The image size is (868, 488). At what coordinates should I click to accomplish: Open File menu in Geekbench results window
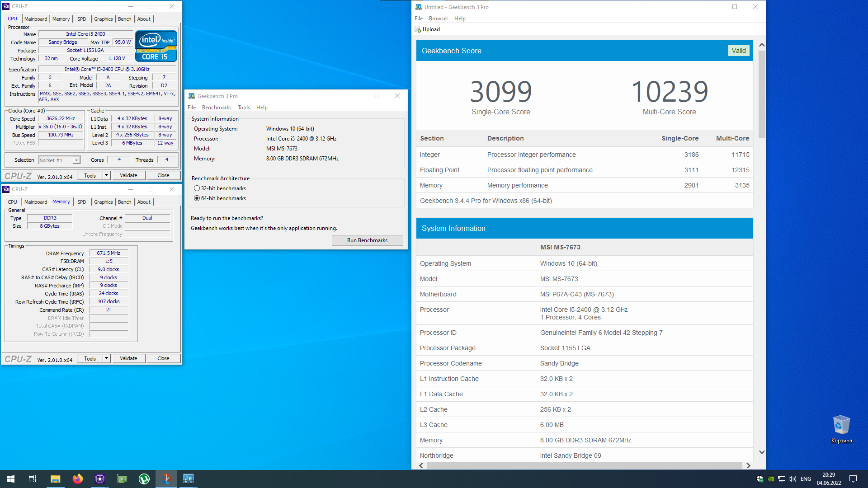pyautogui.click(x=419, y=19)
